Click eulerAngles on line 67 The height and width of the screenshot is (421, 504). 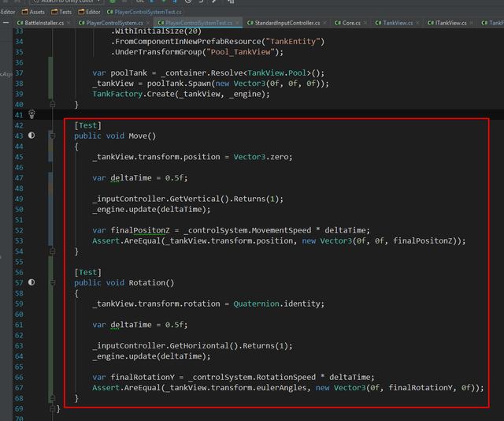281,388
